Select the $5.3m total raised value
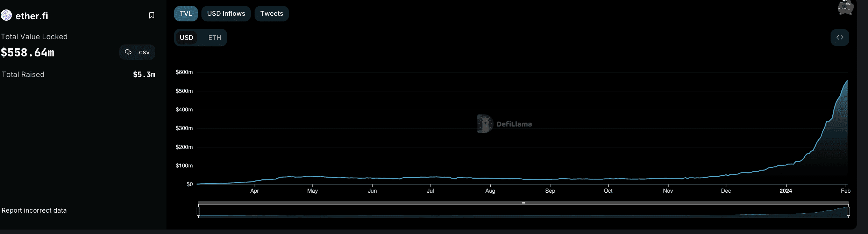The image size is (868, 234). (x=144, y=74)
